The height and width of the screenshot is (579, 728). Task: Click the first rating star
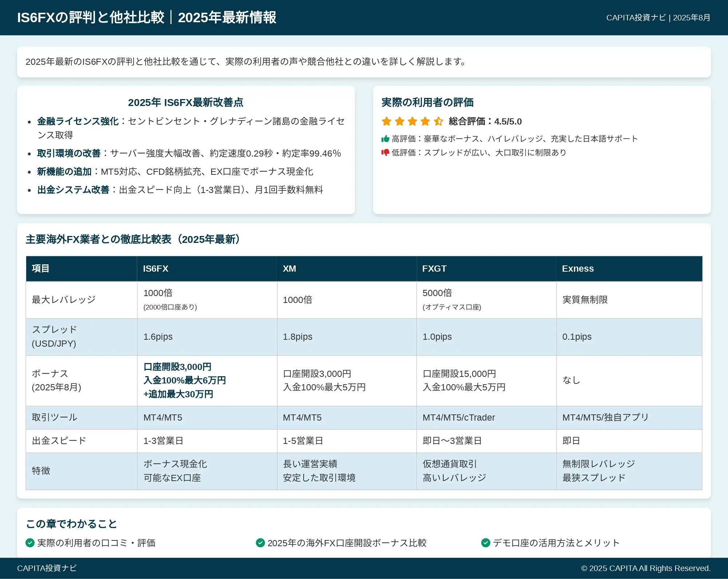[387, 121]
